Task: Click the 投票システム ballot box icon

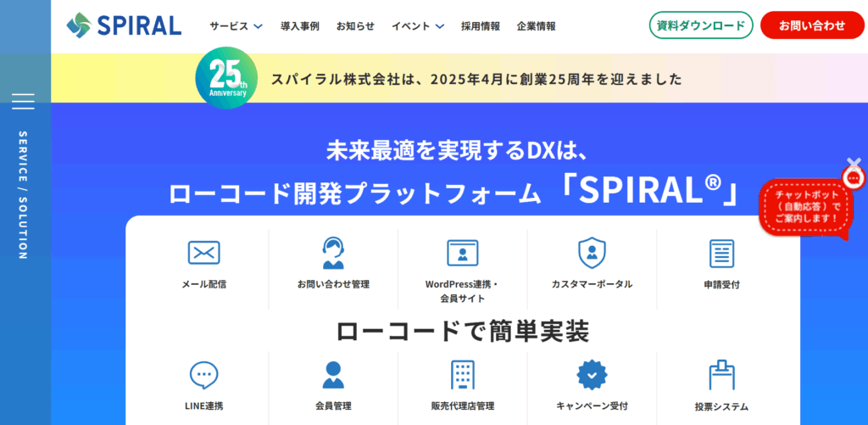Action: [x=721, y=375]
